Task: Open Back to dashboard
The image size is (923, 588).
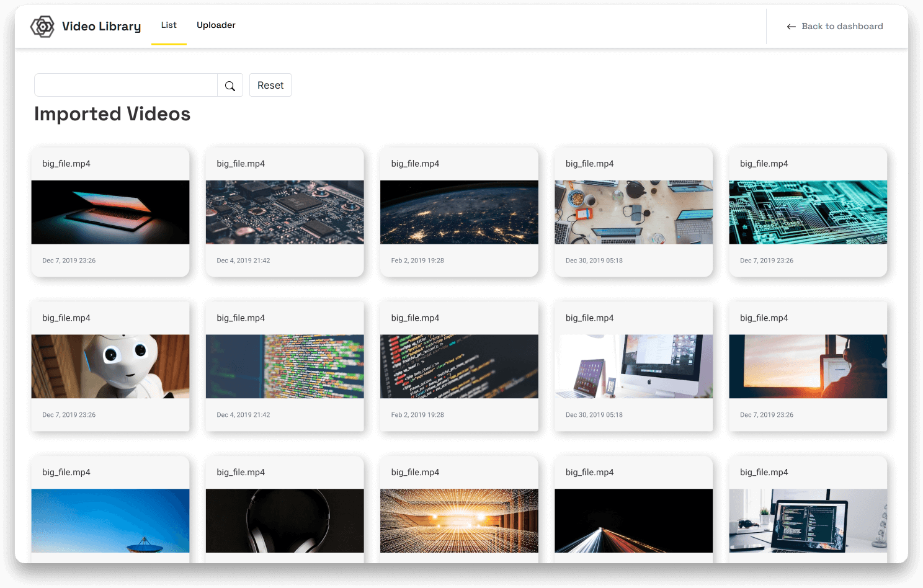Action: [x=842, y=26]
